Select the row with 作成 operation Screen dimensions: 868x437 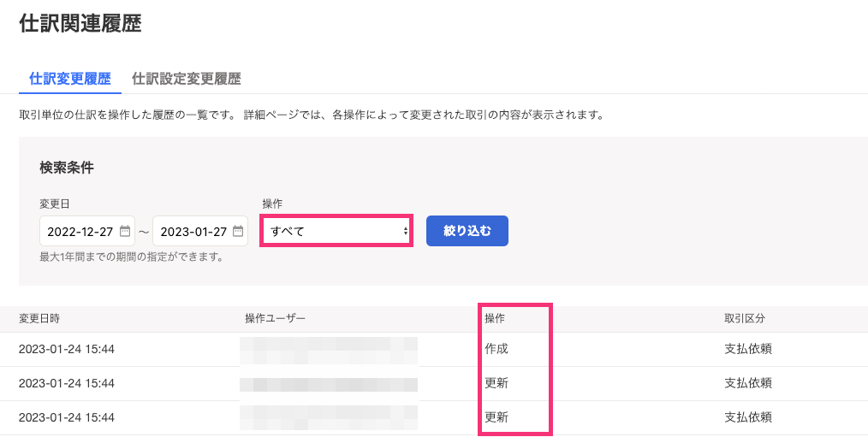pos(434,350)
